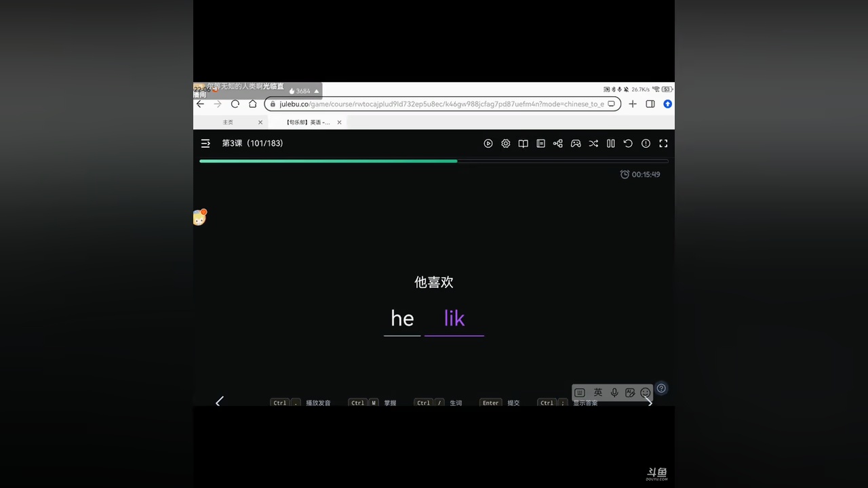
Task: Click the IME keyboard icon
Action: tap(580, 392)
